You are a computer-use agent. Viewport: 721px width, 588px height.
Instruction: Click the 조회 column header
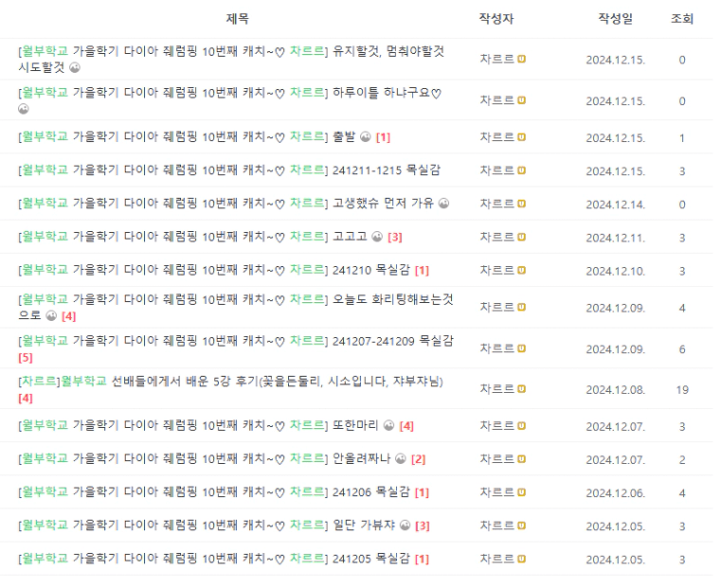pyautogui.click(x=682, y=19)
